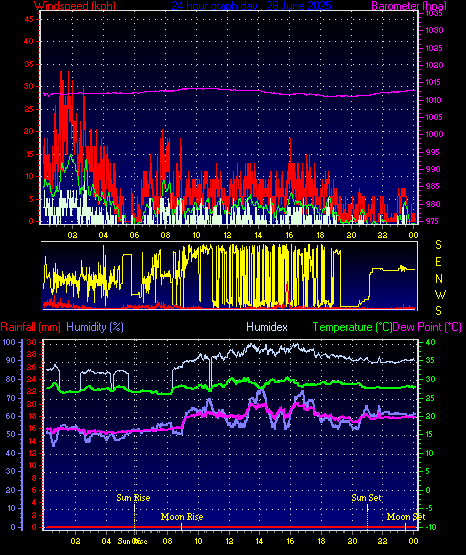Click the 'W' wind direction label
The width and height of the screenshot is (466, 555).
click(440, 294)
